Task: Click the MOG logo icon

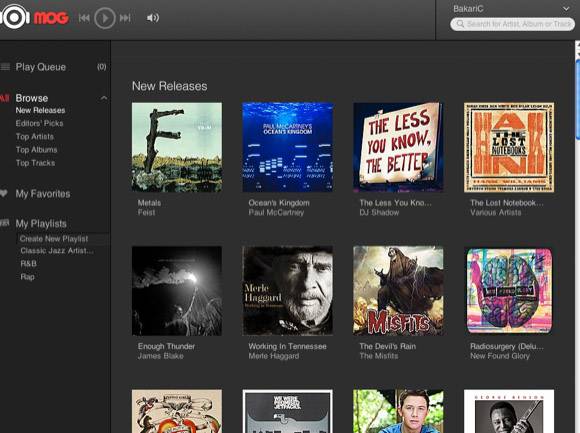Action: coord(14,17)
